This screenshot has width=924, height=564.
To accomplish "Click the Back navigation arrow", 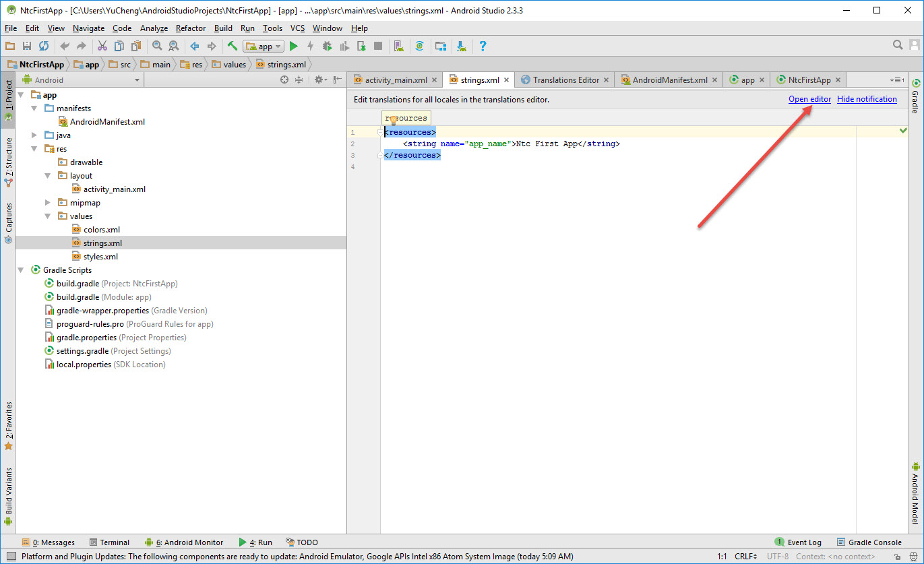I will pyautogui.click(x=195, y=46).
